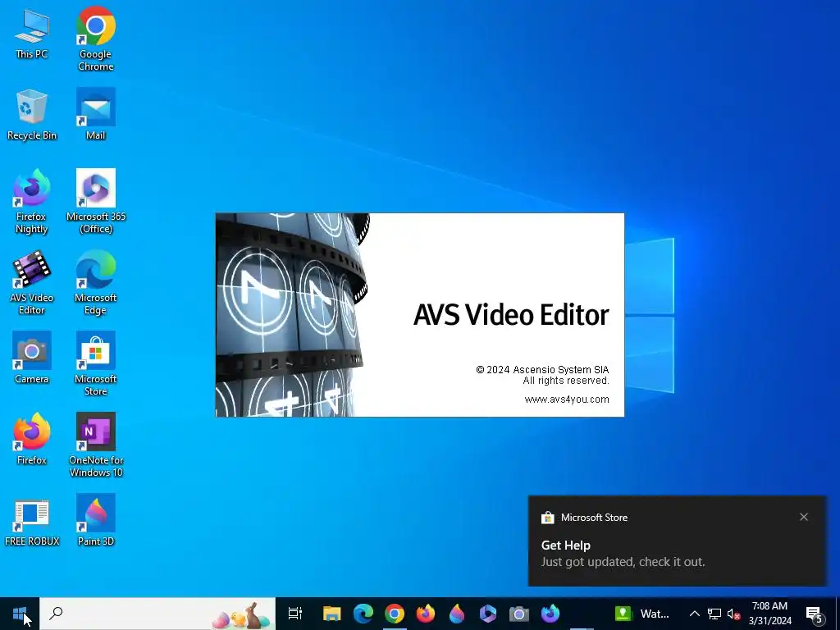Click 'www.avs4you.com' on the splash screen
840x630 pixels.
point(567,399)
